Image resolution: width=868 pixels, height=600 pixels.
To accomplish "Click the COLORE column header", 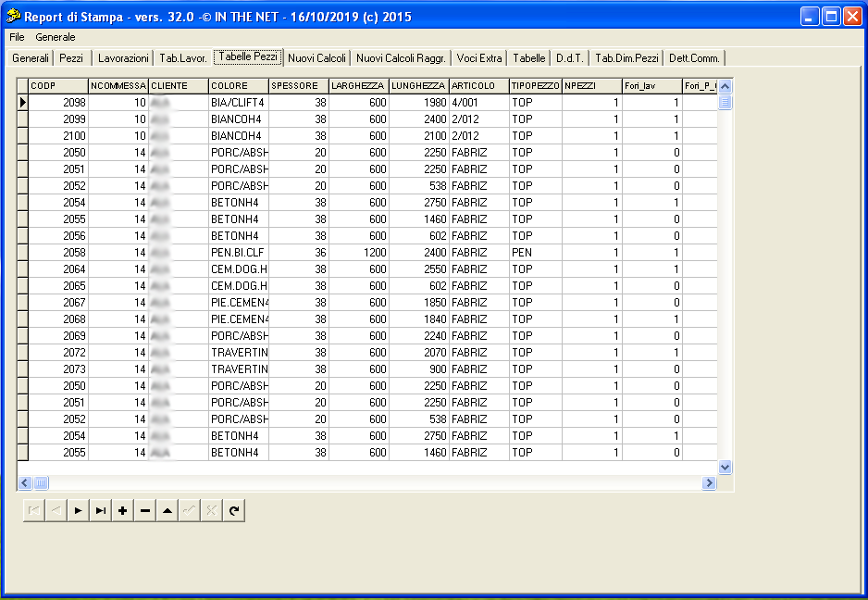I will click(x=239, y=86).
